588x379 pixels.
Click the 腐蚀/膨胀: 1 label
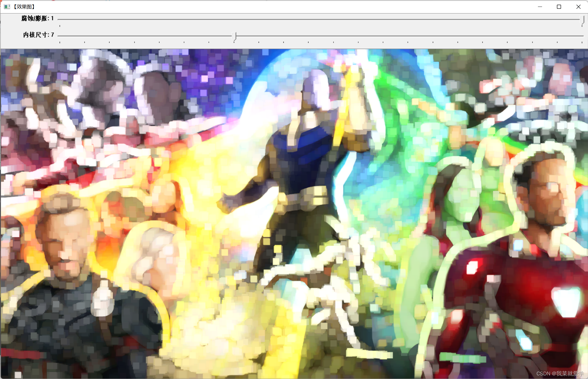[38, 18]
